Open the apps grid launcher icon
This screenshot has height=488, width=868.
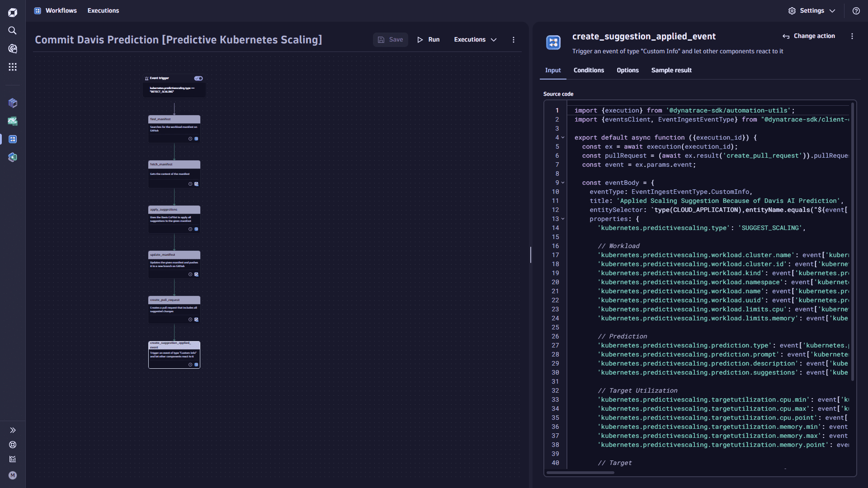click(x=13, y=67)
